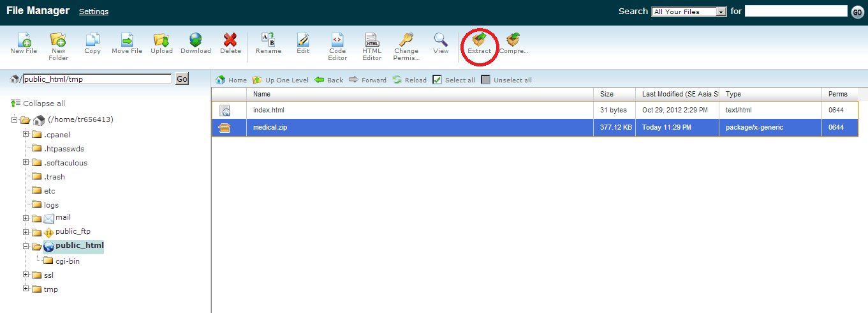The height and width of the screenshot is (313, 868).
Task: Expand the public_ftp folder node
Action: point(26,233)
